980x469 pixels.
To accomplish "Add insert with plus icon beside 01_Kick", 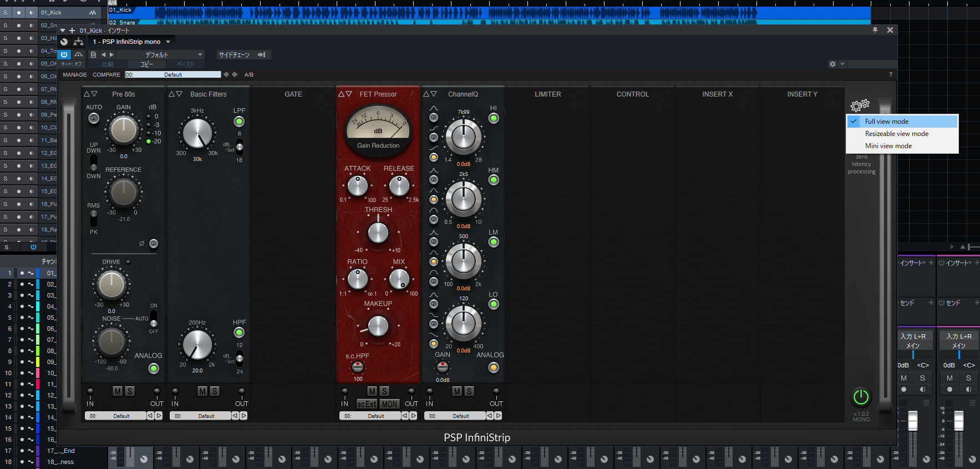I will pos(72,31).
